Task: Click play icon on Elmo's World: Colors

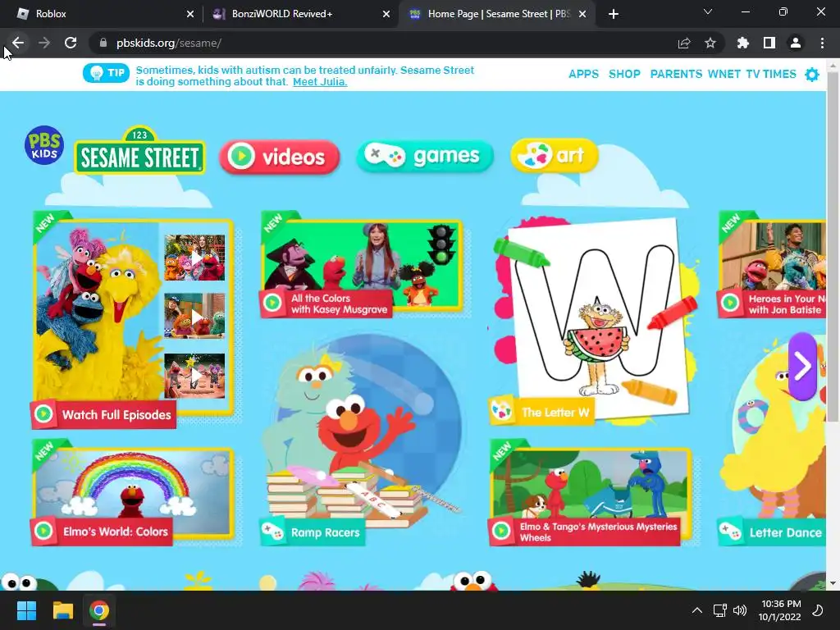Action: click(x=43, y=531)
